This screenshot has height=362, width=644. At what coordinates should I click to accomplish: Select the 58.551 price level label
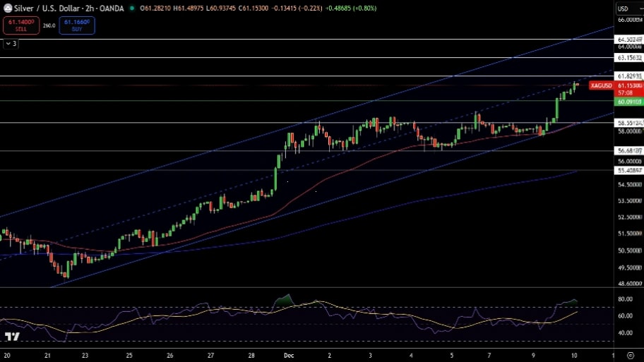point(628,123)
